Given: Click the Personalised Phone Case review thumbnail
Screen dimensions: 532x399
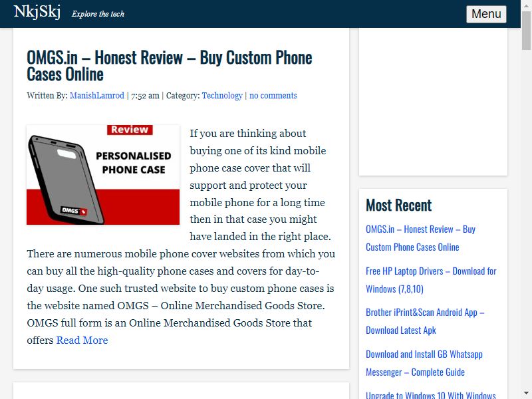Looking at the screenshot, I should [x=103, y=175].
